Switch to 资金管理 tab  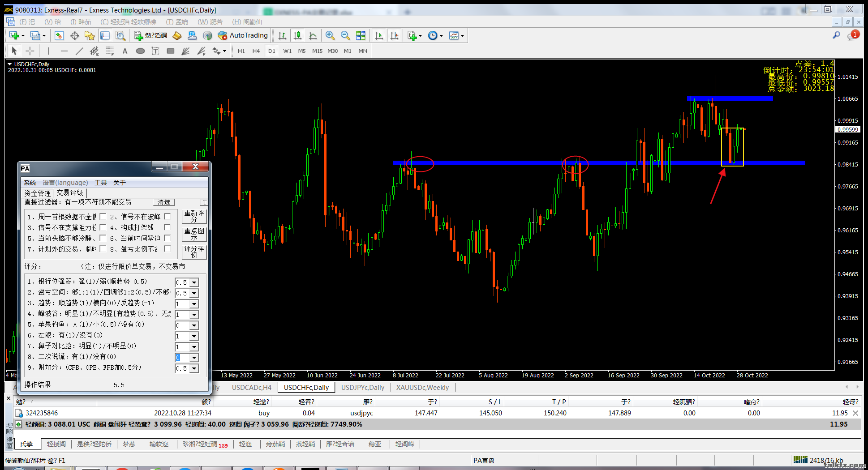38,193
